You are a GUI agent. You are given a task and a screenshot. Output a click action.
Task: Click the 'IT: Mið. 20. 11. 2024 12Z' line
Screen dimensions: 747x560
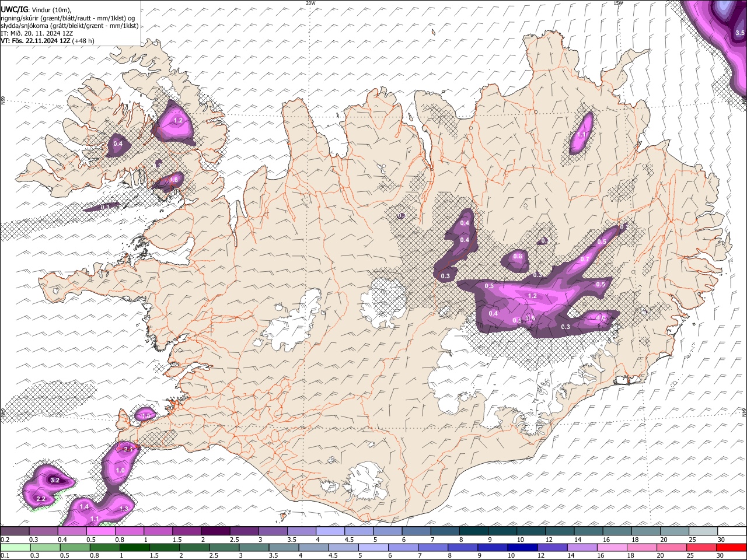coord(37,33)
